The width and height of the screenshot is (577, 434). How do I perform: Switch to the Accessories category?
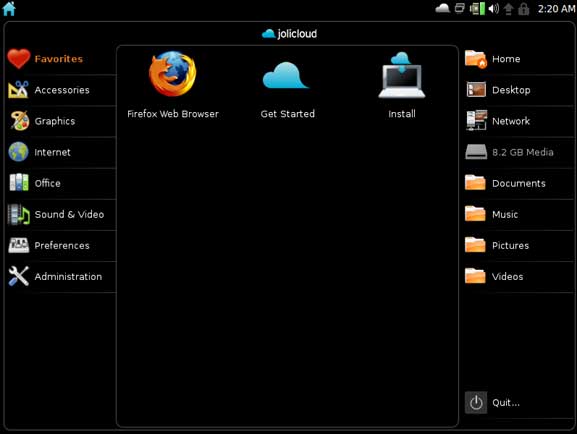point(62,90)
